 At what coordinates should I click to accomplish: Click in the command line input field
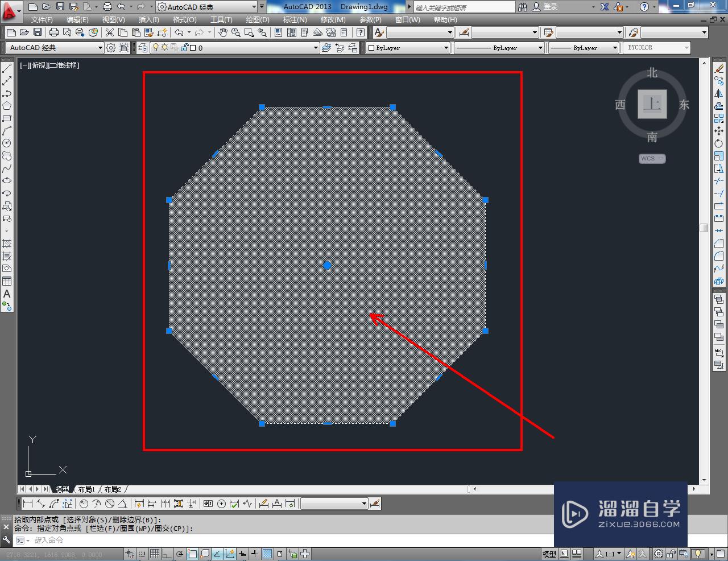pyautogui.click(x=284, y=540)
